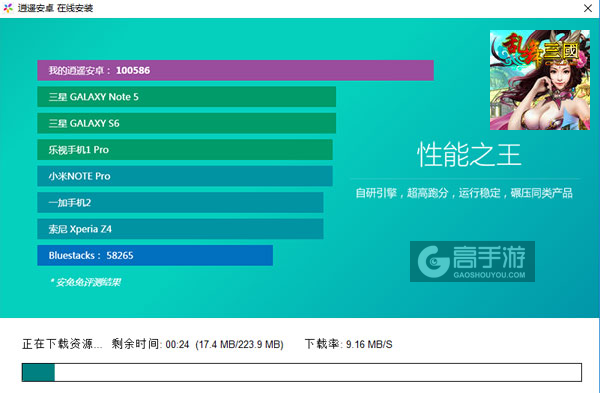Viewport: 600px width, 393px height.
Task: Click the 自研引擎 超高跑分 description text
Action: (464, 193)
